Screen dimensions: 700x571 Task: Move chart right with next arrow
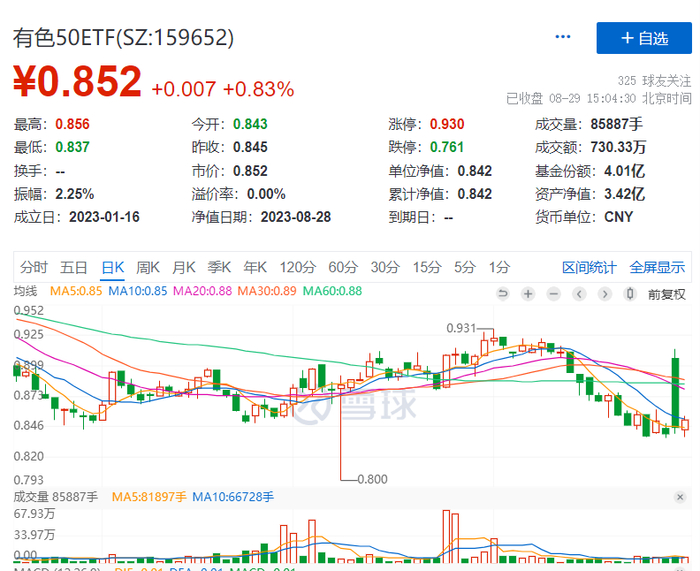tap(604, 294)
